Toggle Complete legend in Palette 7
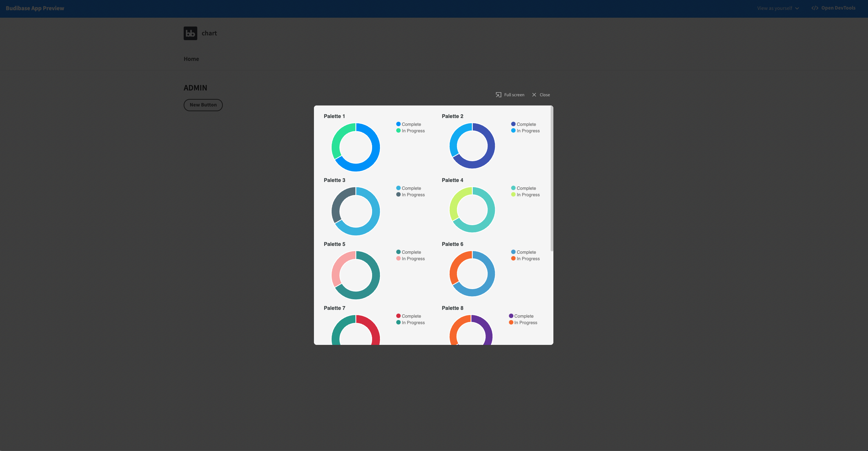This screenshot has width=868, height=451. tap(408, 316)
